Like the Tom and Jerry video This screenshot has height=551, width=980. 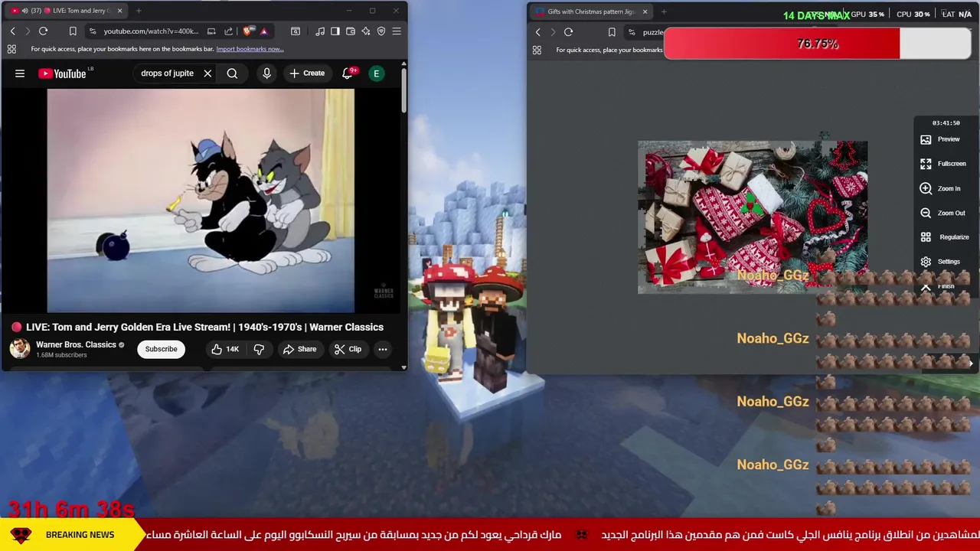[225, 349]
